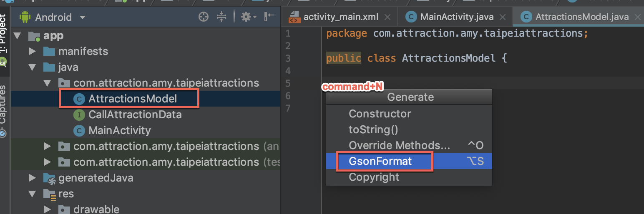Switch to the activity_main.xml tab
This screenshot has height=214, width=644.
pos(340,17)
